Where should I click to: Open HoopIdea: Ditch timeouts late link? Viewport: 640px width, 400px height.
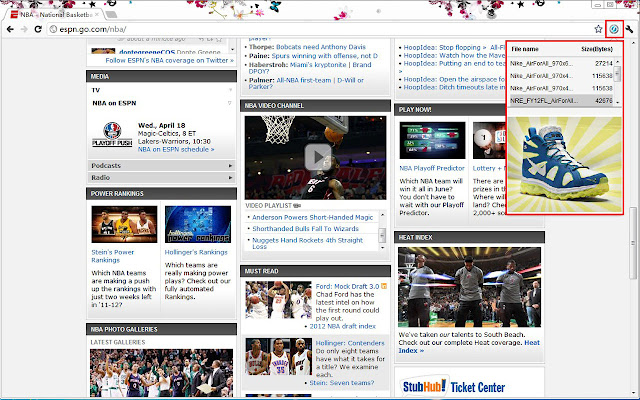click(x=454, y=87)
